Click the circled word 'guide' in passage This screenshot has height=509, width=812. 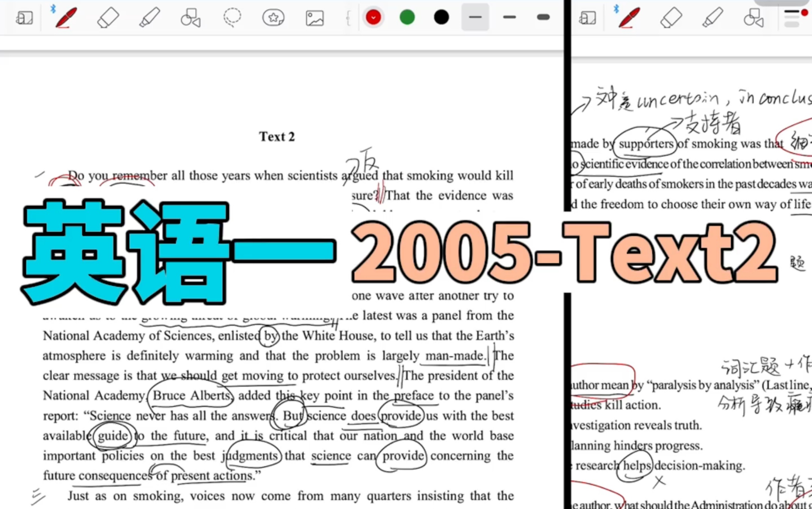point(113,436)
